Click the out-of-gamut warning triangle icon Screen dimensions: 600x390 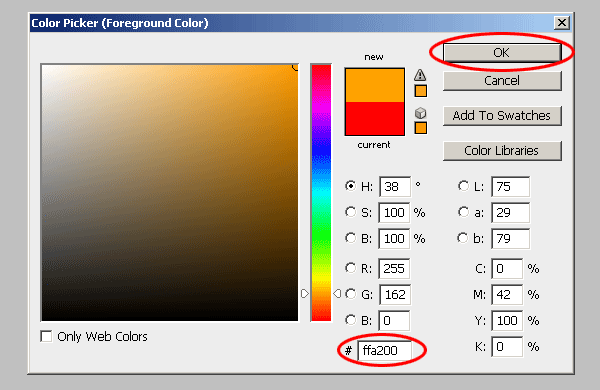(420, 75)
